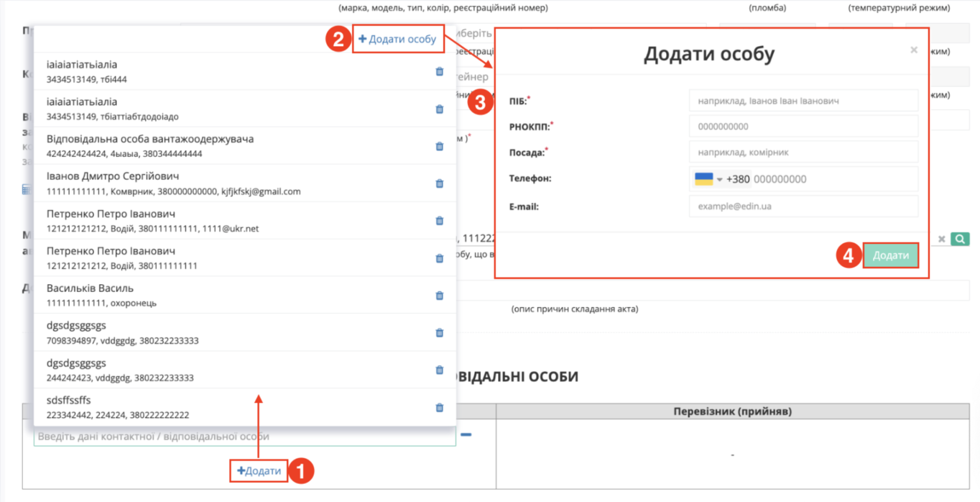
Task: Select Іванов Дмитро Сергійович from list
Action: coord(245,183)
